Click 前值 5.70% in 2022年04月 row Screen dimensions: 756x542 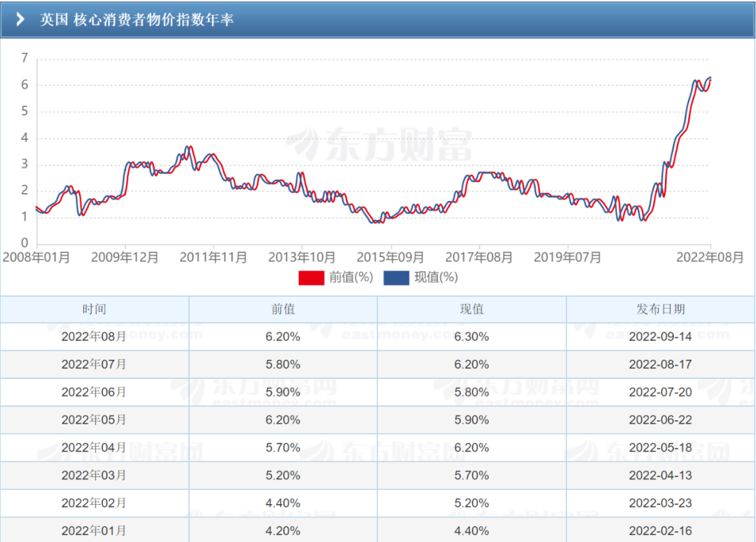pos(283,448)
